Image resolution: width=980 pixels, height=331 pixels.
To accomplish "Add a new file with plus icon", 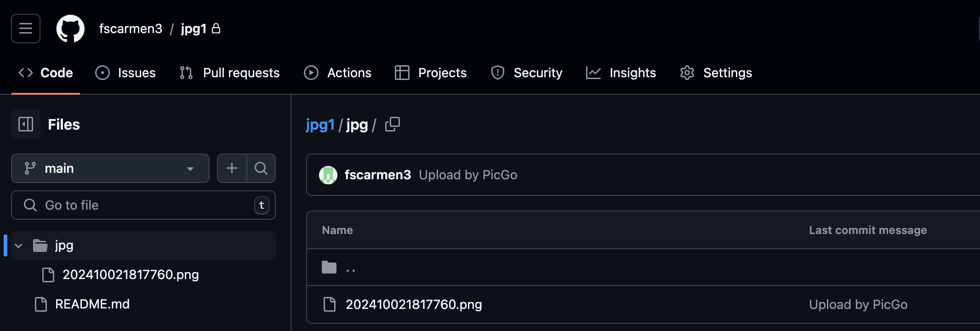I will coord(232,168).
